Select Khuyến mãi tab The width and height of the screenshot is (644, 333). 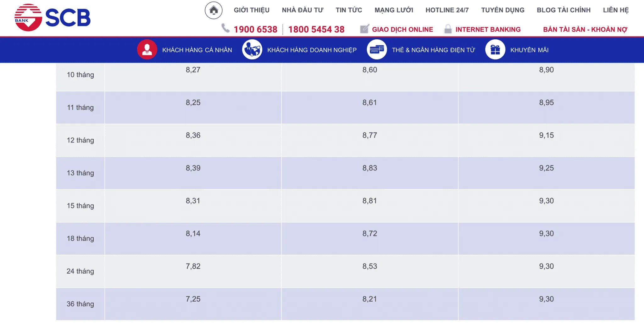tap(530, 50)
